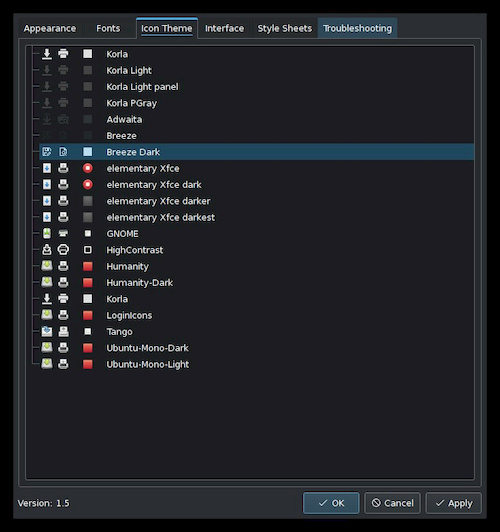The height and width of the screenshot is (532, 500).
Task: Apply the selected icon theme
Action: 454,503
